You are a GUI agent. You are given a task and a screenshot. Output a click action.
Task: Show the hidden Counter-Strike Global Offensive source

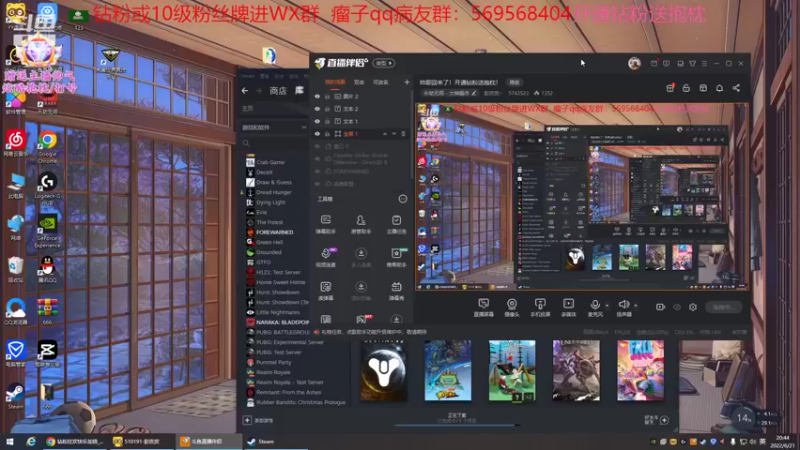click(317, 159)
